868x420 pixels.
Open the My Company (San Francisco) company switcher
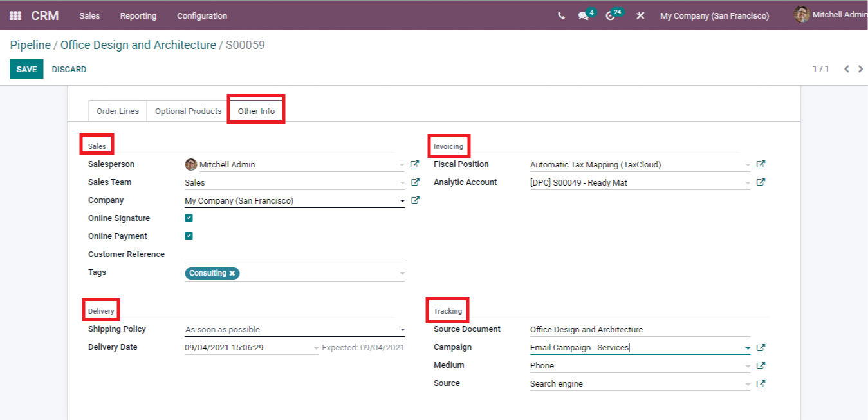point(714,15)
